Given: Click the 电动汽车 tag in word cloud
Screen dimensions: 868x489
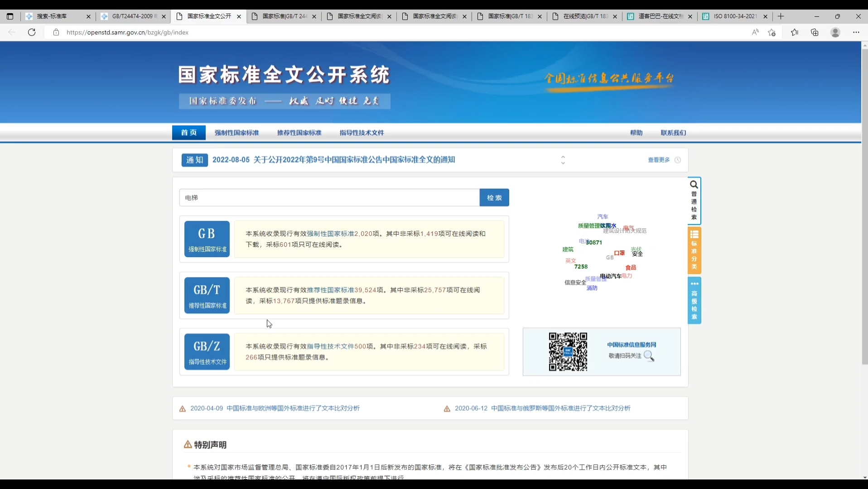Looking at the screenshot, I should tap(611, 276).
